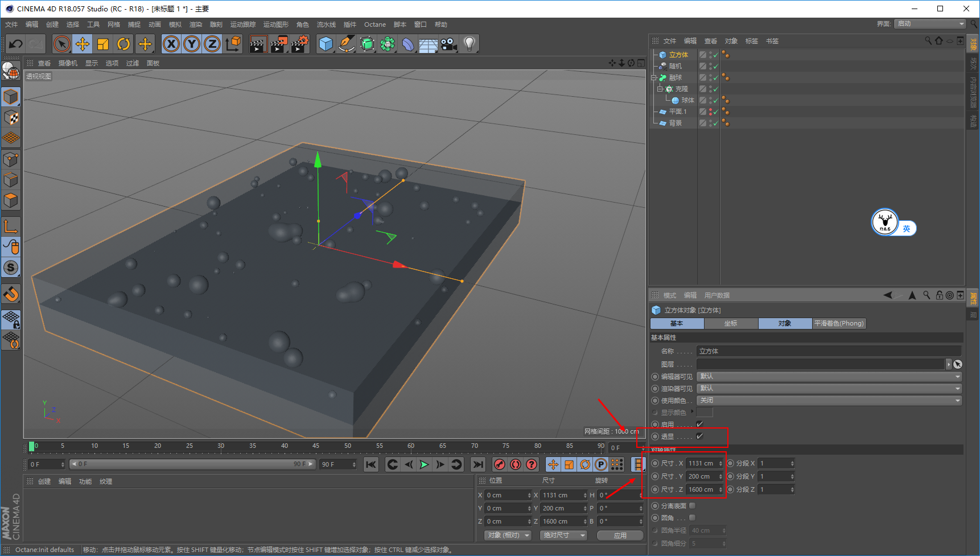980x556 pixels.
Task: Toggle the 启用 checkbox
Action: [x=700, y=424]
